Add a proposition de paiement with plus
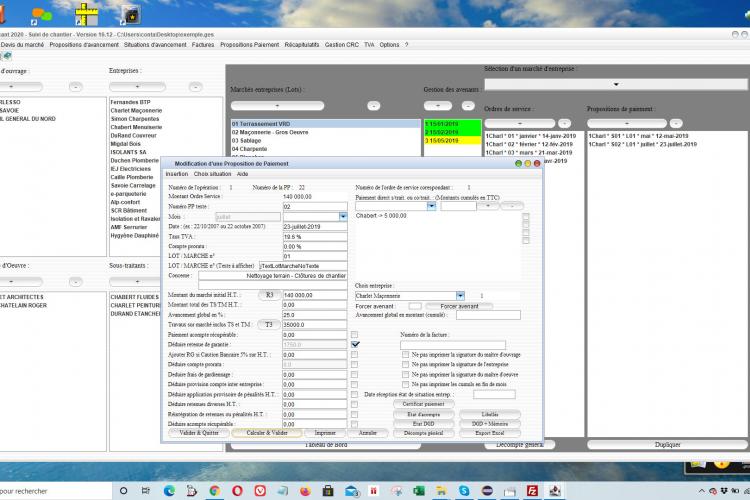Image resolution: width=750 pixels, height=500 pixels. coord(627,123)
